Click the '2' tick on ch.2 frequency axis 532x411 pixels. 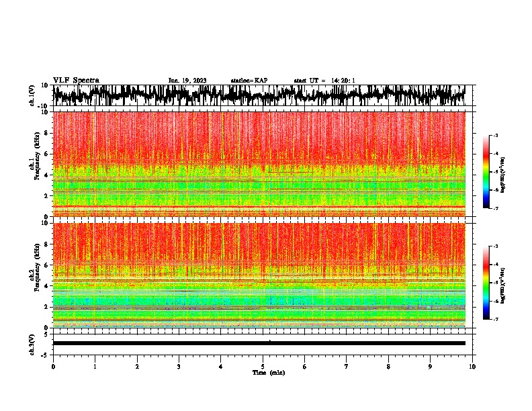click(47, 307)
